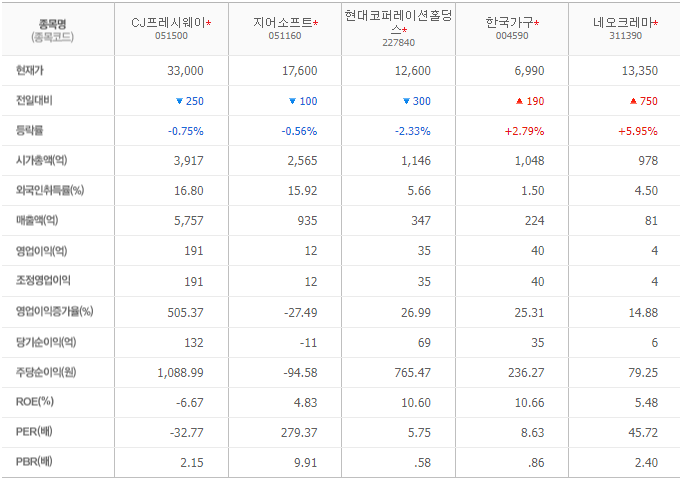Viewport: 680px width, 479px height.
Task: Click market cap value 3,917
Action: [189, 161]
